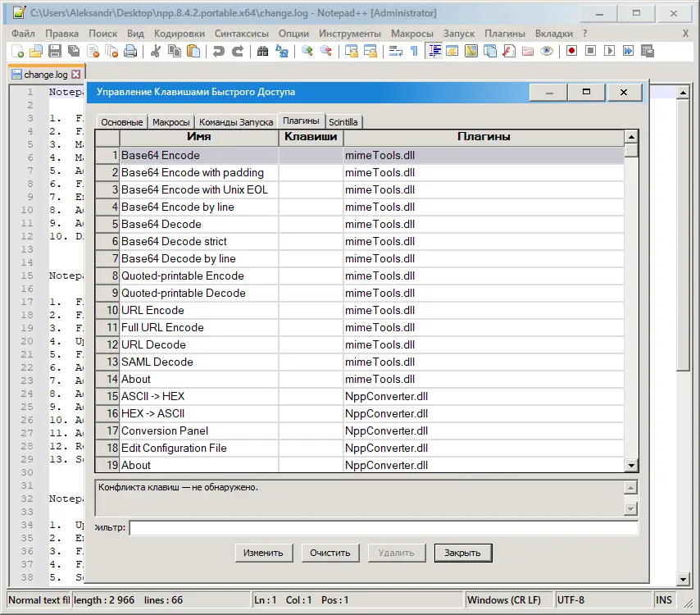Click the Replace toolbar icon
Viewport: 700px width, 615px height.
point(282,52)
